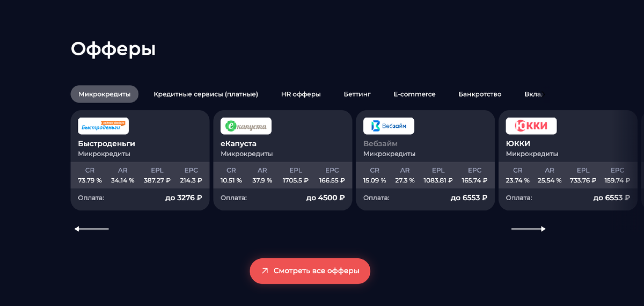Image resolution: width=644 pixels, height=306 pixels.
Task: Open the Быстроденьги offer title
Action: point(106,144)
